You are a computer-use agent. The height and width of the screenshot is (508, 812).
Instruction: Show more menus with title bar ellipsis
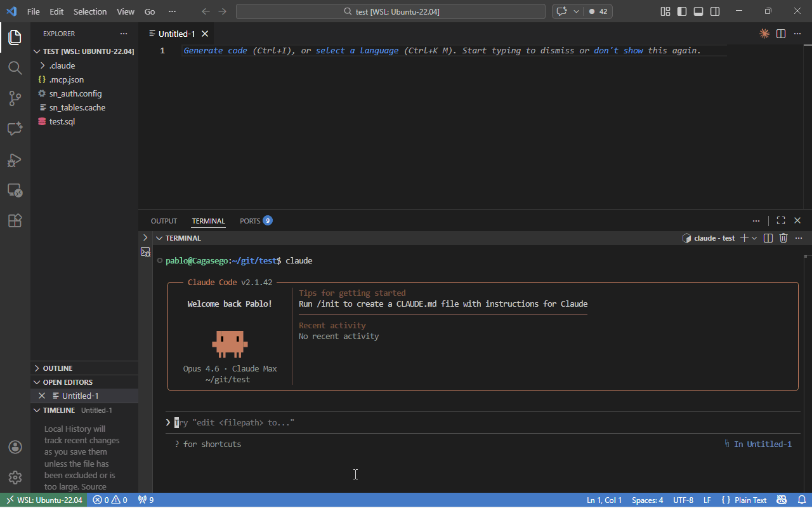[172, 11]
